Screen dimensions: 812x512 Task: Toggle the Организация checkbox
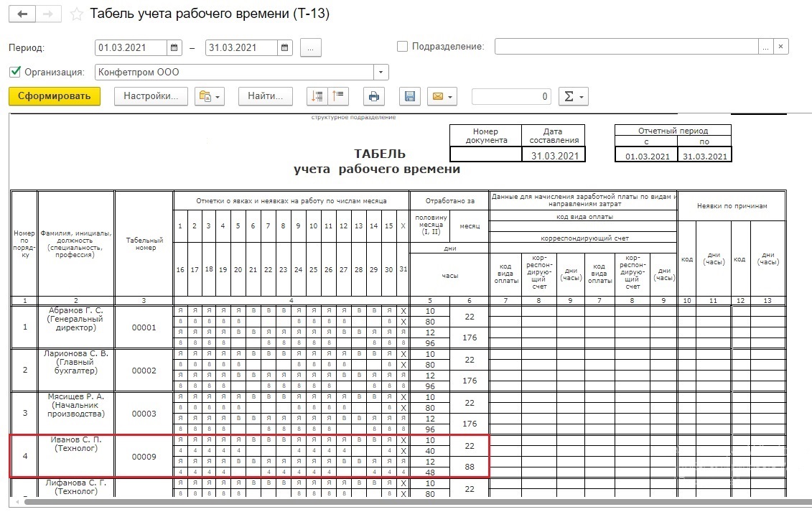[15, 72]
